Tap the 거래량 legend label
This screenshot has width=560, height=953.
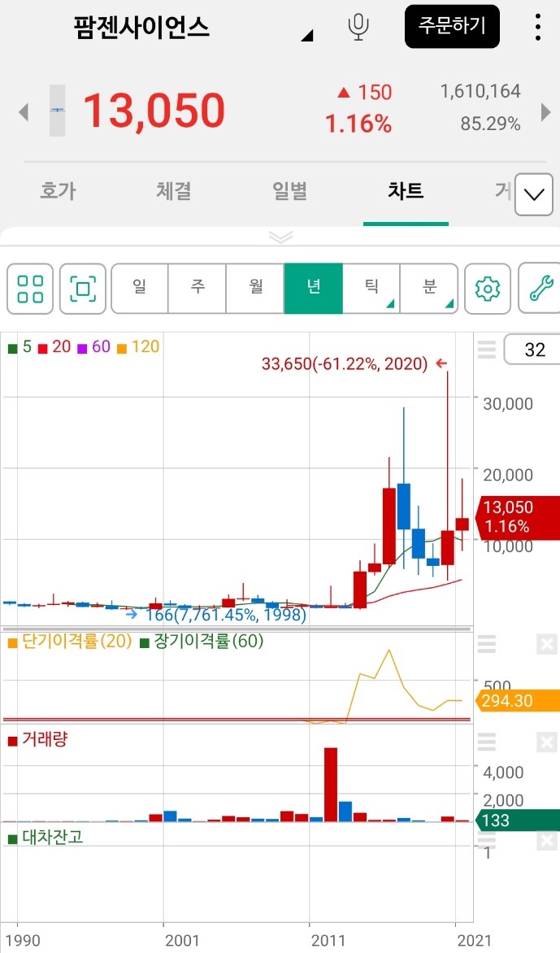(37, 740)
